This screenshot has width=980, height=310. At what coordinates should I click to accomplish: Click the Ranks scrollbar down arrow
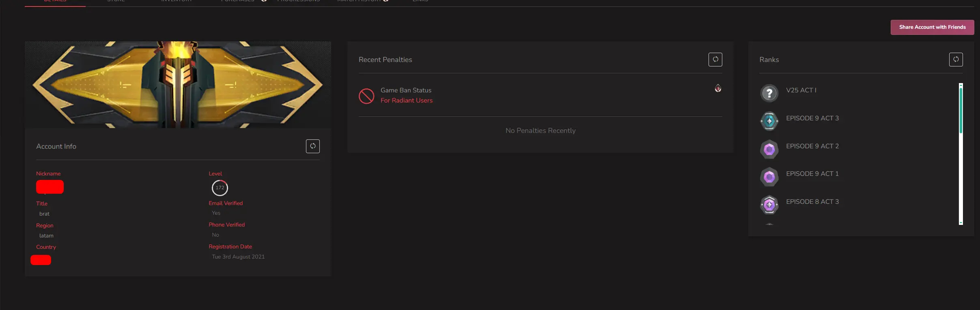coord(961,223)
